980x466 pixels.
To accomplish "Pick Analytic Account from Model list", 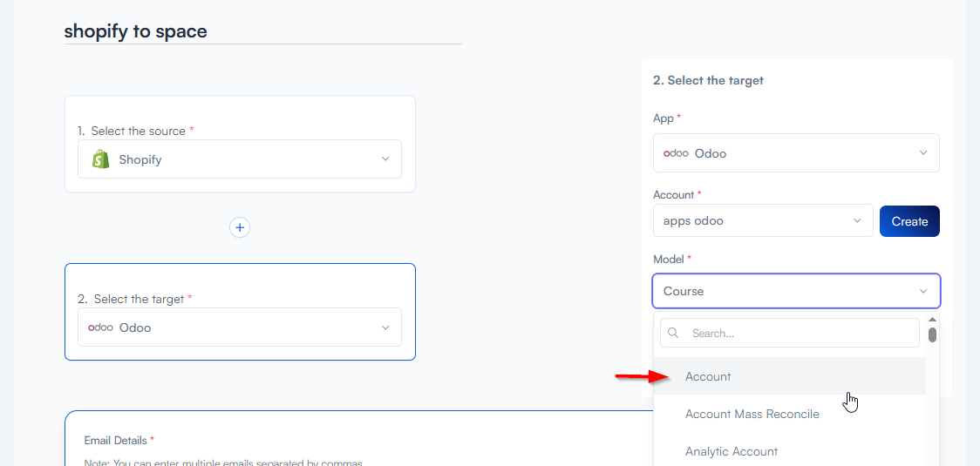I will 731,451.
